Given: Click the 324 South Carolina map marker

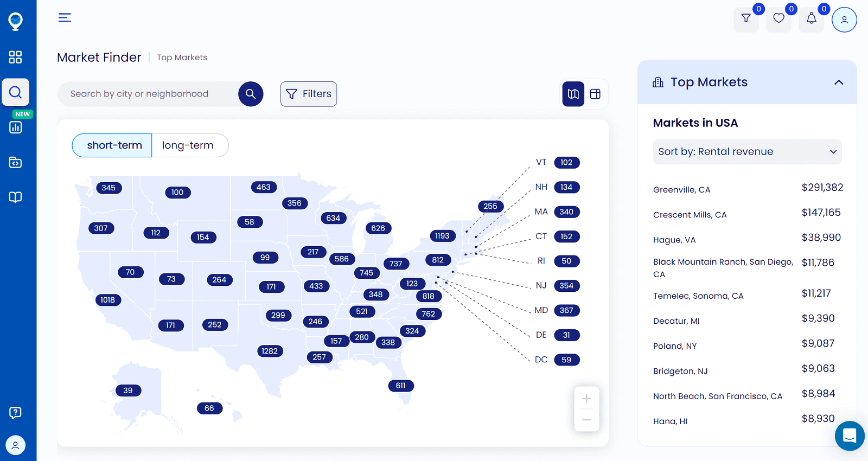Looking at the screenshot, I should point(412,331).
